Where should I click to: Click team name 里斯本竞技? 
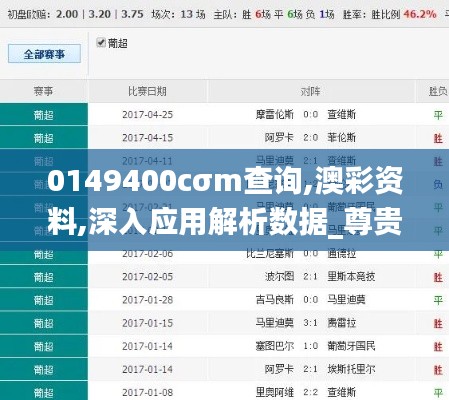[x=351, y=277]
